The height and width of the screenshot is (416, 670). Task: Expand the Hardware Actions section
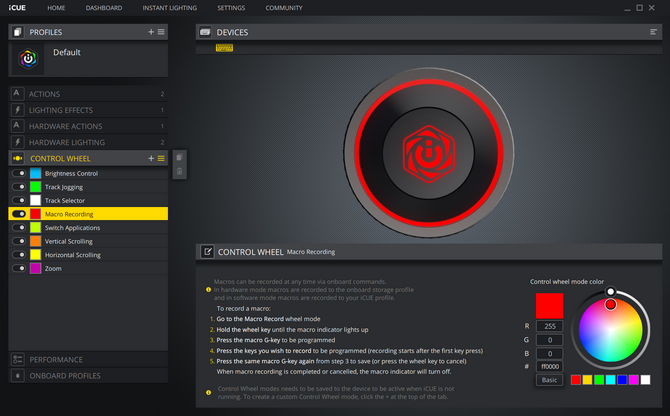click(88, 126)
